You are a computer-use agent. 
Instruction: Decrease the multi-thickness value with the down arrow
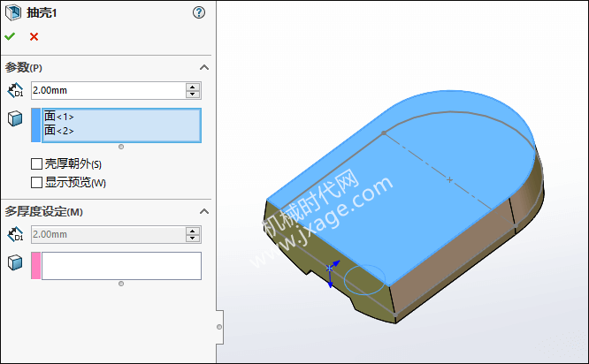click(193, 239)
